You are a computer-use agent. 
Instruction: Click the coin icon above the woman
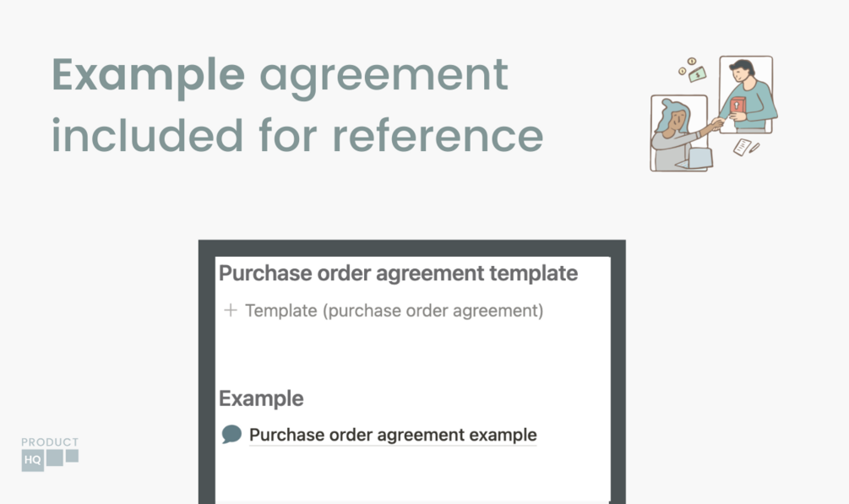tap(691, 62)
